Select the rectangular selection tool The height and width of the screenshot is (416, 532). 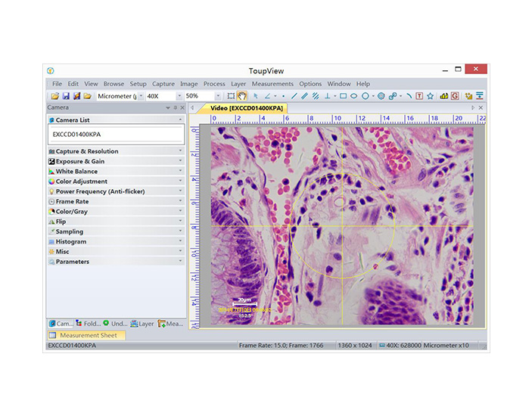[231, 96]
